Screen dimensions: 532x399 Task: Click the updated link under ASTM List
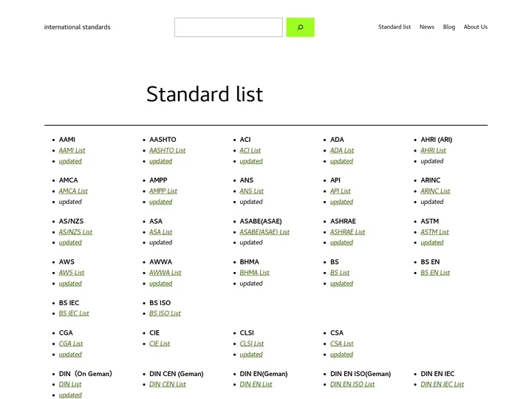coord(432,242)
